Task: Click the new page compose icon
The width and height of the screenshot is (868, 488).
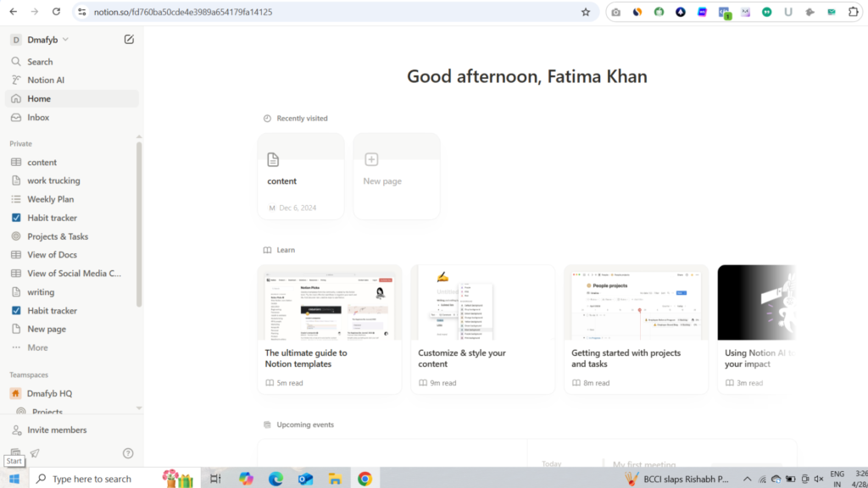Action: pos(129,40)
